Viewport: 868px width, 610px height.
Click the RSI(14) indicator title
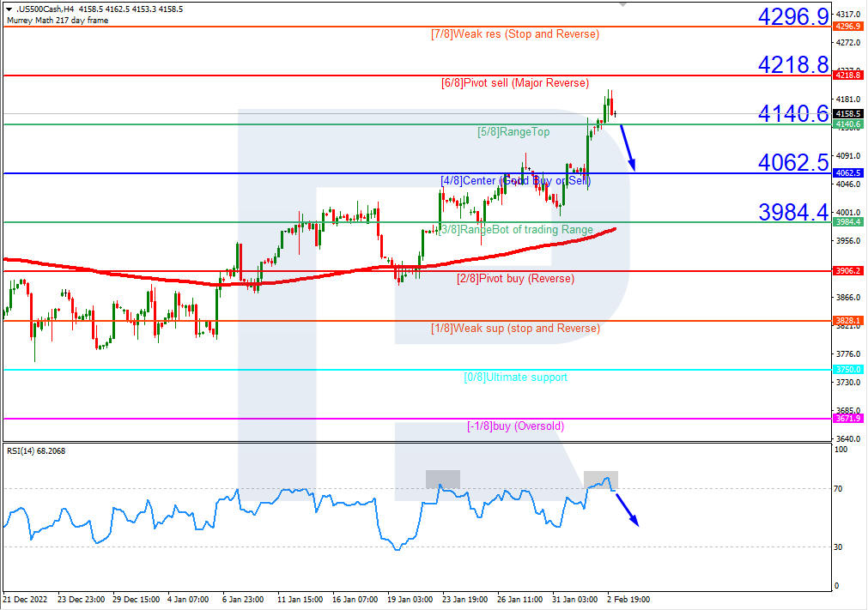(x=36, y=450)
